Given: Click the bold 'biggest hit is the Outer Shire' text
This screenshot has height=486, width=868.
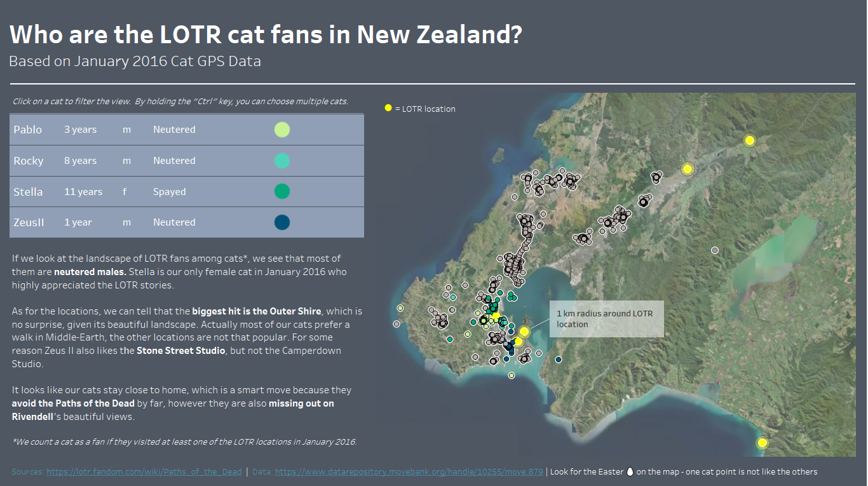Looking at the screenshot, I should tap(257, 311).
